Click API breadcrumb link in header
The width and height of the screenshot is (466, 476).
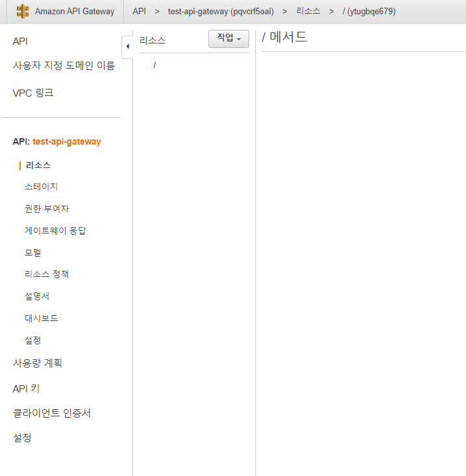pos(139,12)
